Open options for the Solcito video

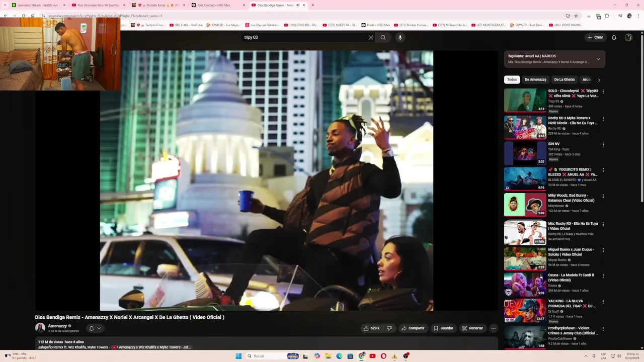coord(603,250)
